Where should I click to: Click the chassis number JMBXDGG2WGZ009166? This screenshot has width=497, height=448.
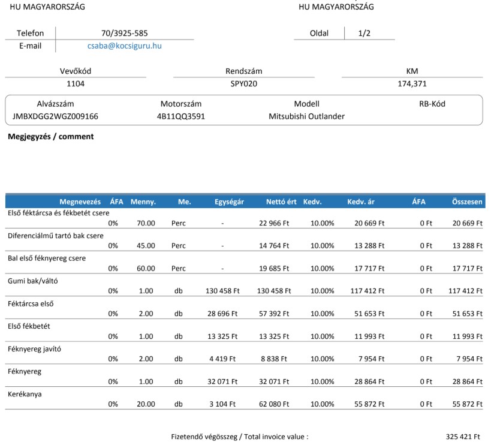coord(55,116)
